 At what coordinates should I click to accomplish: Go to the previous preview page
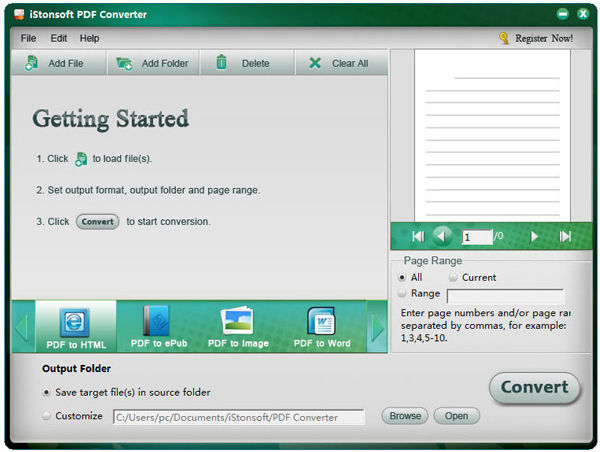click(442, 236)
